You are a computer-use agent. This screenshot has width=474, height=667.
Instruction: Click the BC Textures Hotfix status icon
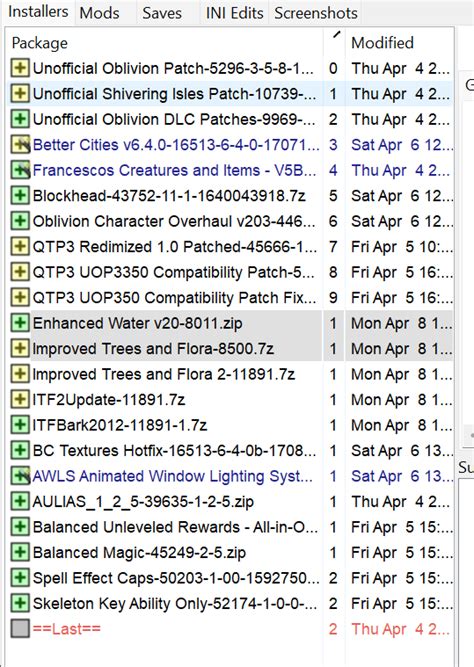coord(20,450)
